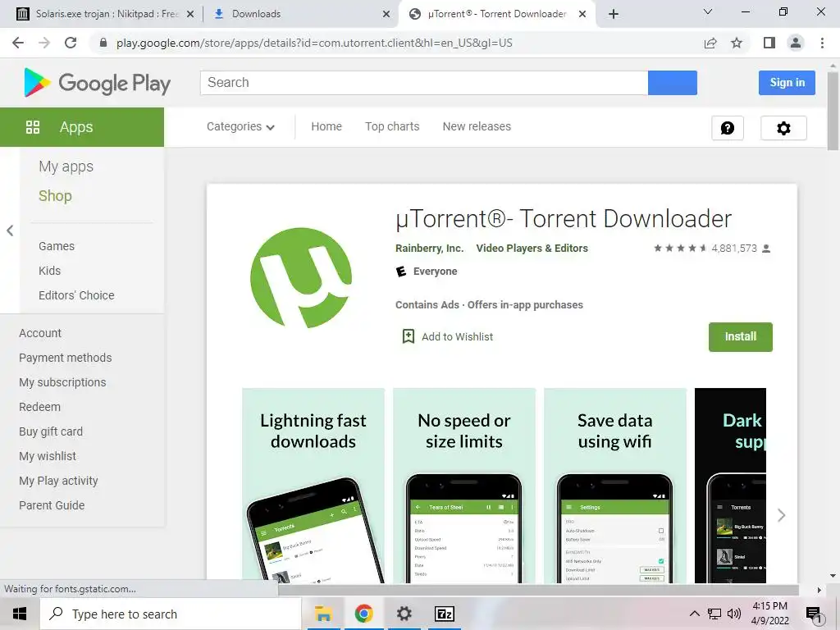This screenshot has width=840, height=630.
Task: Select Shop in sidebar
Action: [55, 195]
